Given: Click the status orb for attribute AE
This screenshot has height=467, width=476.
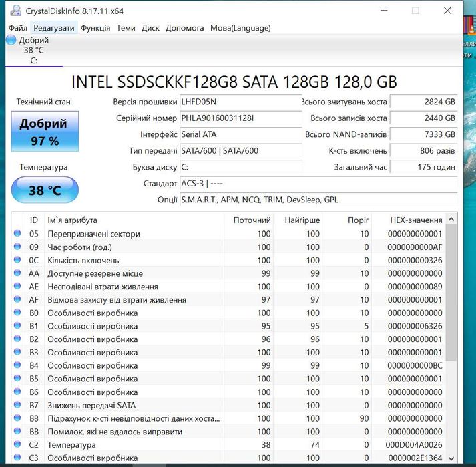Looking at the screenshot, I should [x=17, y=285].
